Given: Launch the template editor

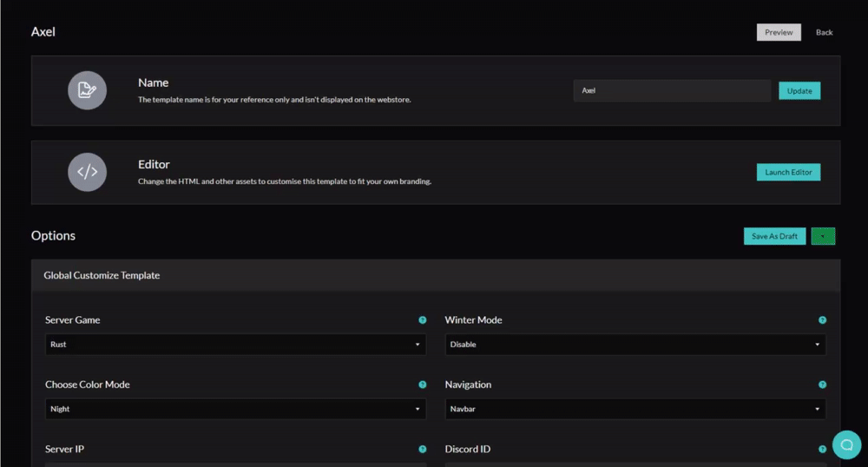Looking at the screenshot, I should [788, 173].
